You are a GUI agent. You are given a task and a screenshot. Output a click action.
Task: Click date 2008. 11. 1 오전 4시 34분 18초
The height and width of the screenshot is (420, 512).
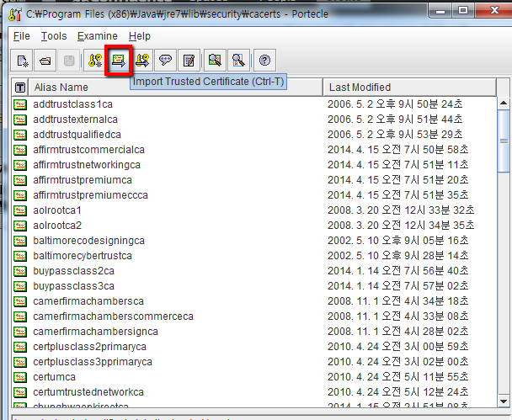click(398, 301)
